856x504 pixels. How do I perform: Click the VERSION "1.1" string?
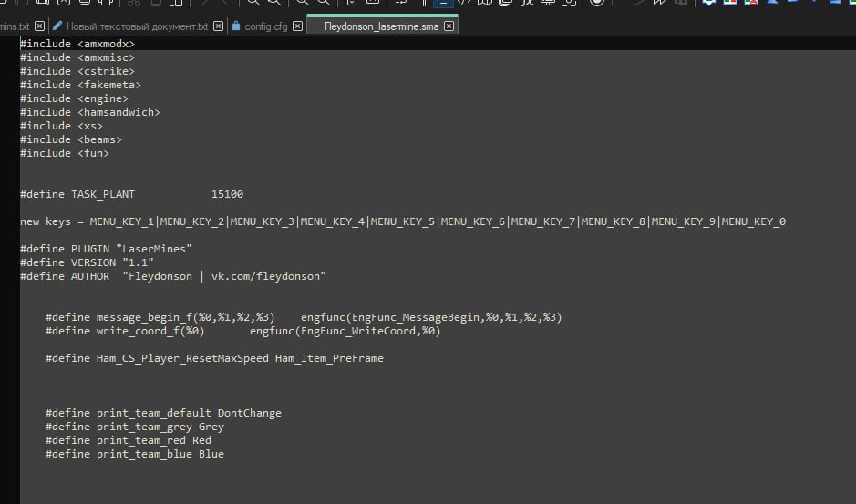(138, 262)
